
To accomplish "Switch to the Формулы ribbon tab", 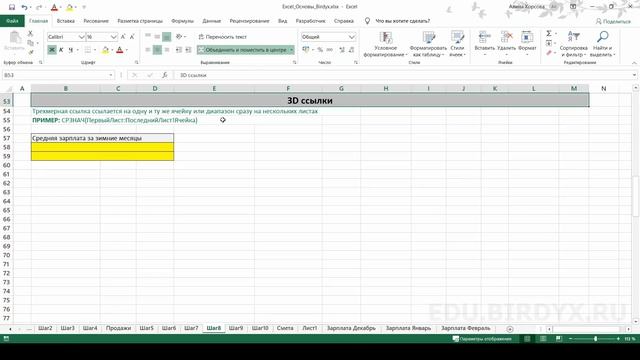I will click(x=182, y=21).
